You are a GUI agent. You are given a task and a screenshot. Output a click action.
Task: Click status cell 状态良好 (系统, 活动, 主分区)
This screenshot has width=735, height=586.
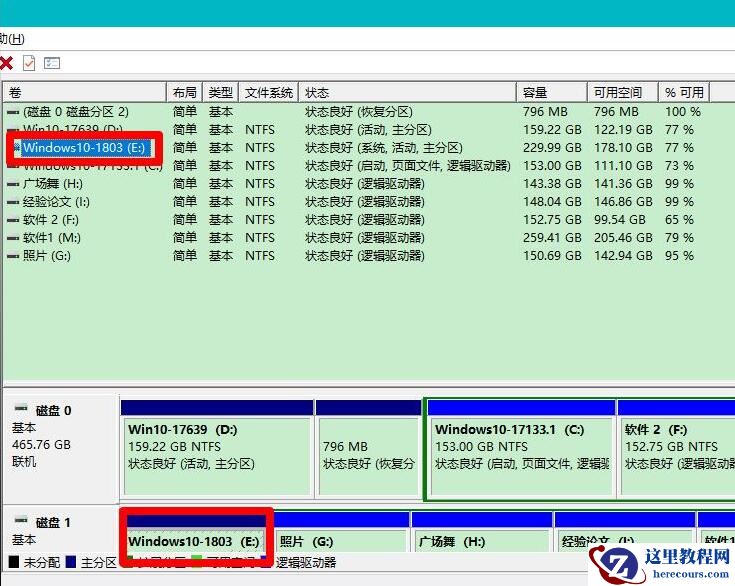coord(383,148)
